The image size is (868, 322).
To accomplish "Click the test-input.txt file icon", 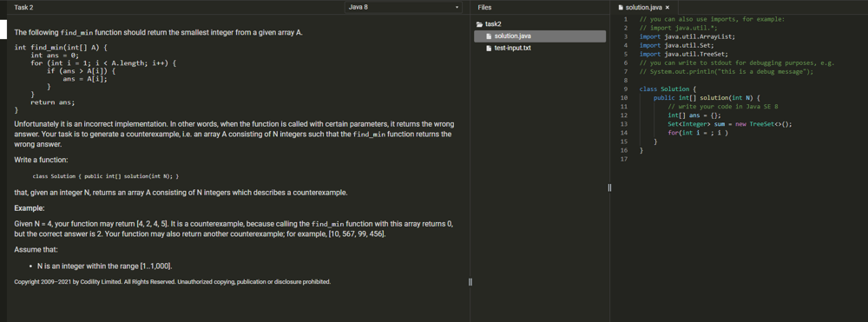I will tap(489, 48).
